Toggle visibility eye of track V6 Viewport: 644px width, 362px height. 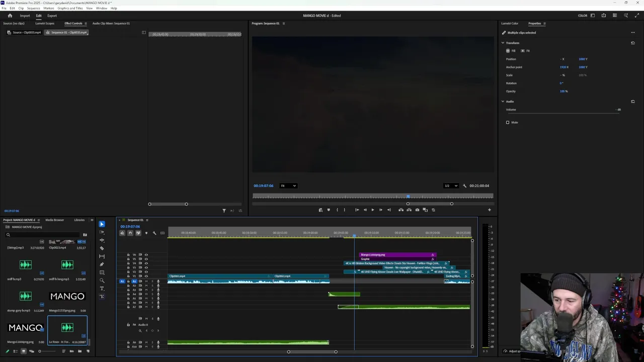pyautogui.click(x=146, y=255)
